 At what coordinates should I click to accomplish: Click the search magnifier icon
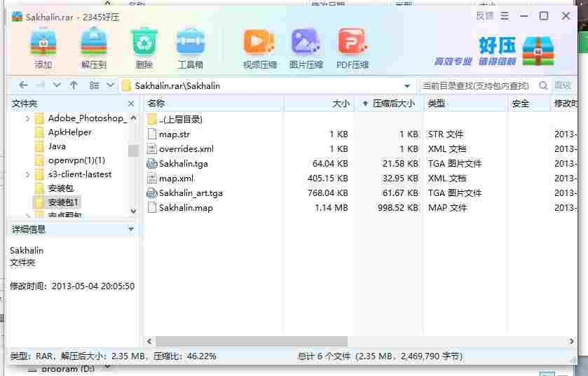click(543, 85)
